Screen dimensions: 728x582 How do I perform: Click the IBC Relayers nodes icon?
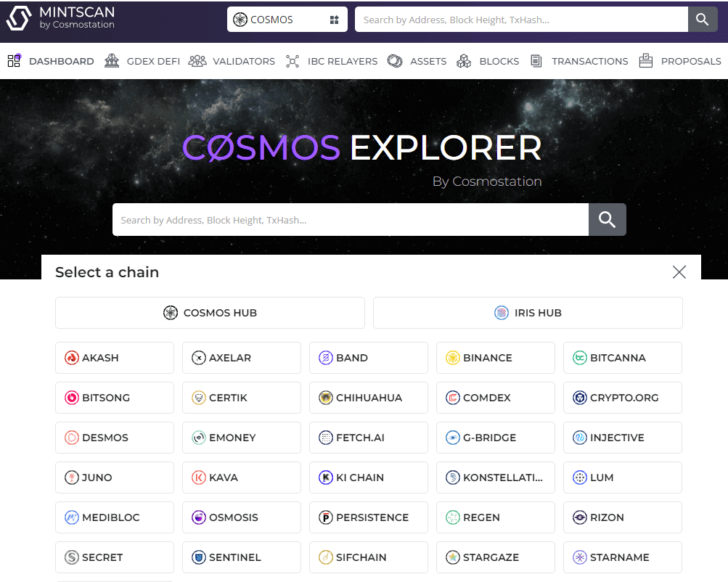coord(293,61)
